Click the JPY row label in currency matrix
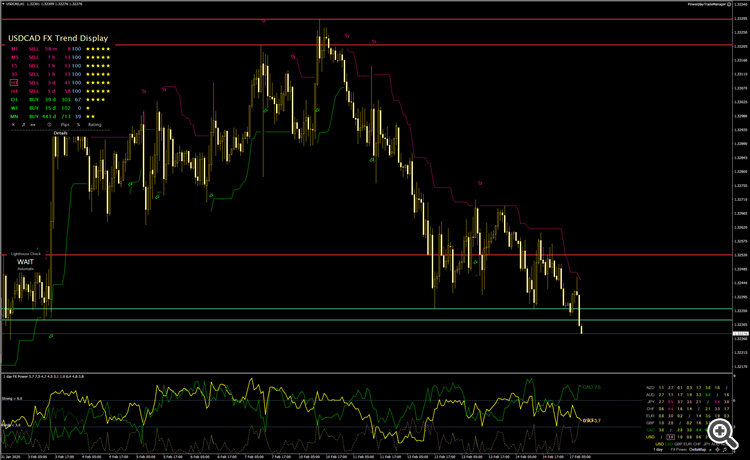This screenshot has height=460, width=750. coord(651,402)
